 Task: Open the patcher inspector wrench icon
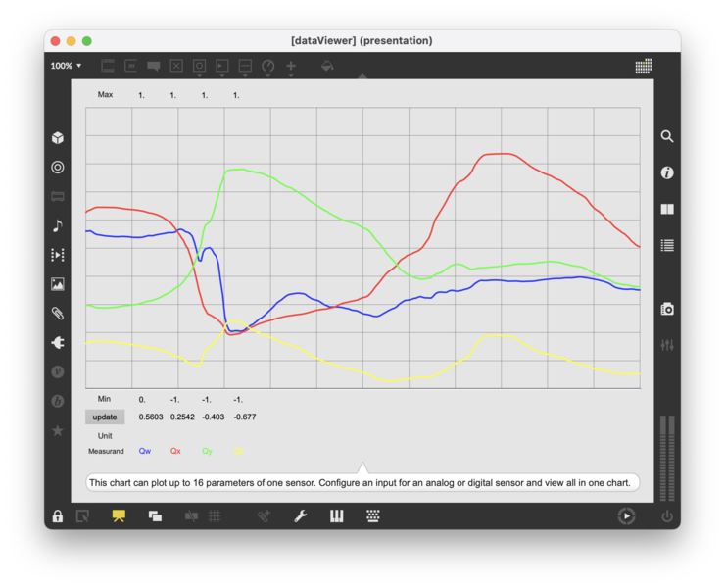(x=301, y=516)
